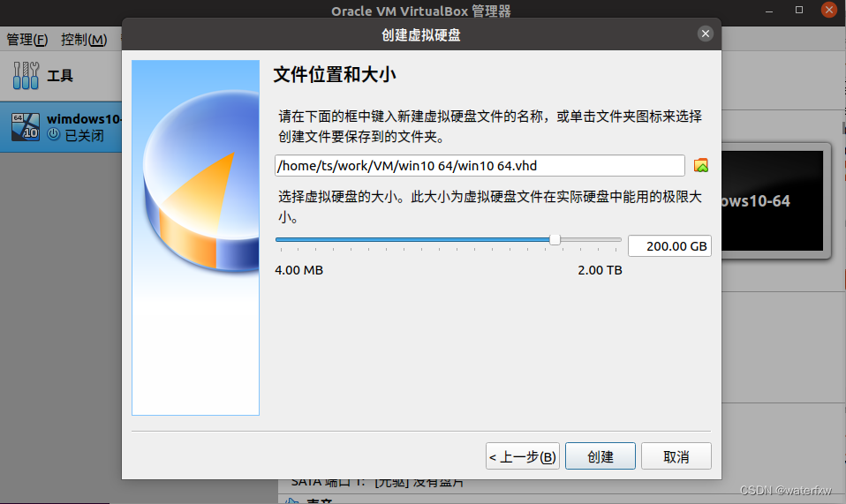Close the VirtualBox Manager window
Image resolution: width=846 pixels, height=504 pixels.
coord(828,10)
